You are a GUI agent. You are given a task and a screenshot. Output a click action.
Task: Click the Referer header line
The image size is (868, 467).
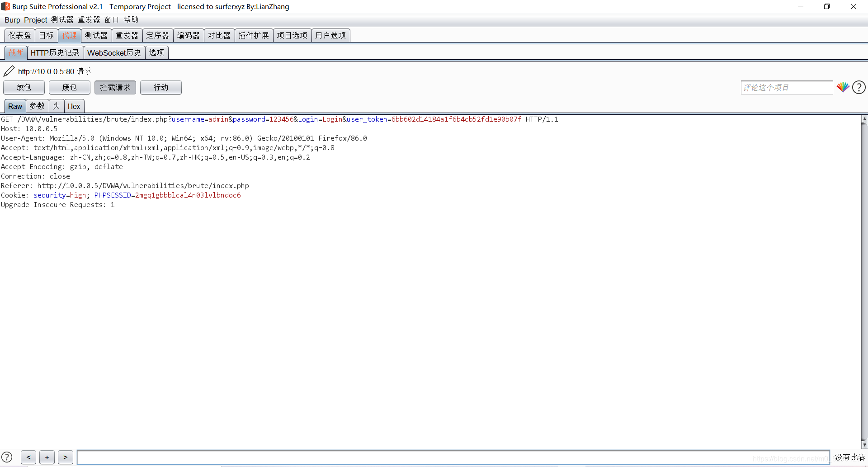tap(125, 186)
